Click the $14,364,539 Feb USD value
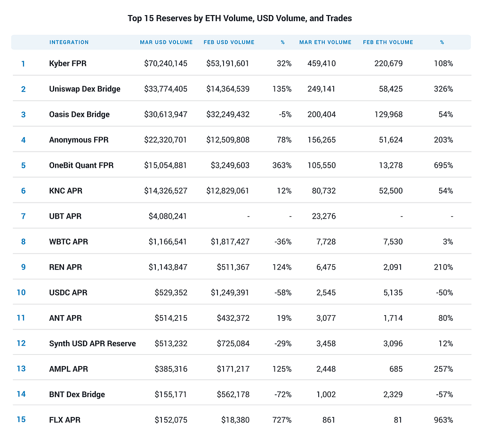 pyautogui.click(x=228, y=89)
